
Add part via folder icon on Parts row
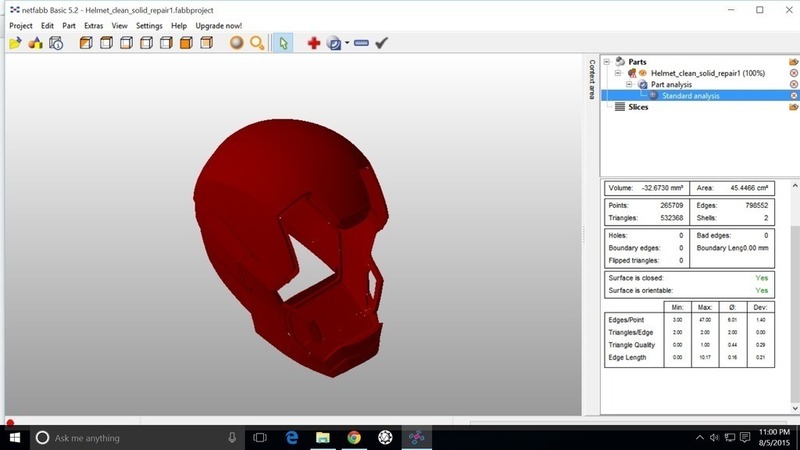[x=793, y=62]
